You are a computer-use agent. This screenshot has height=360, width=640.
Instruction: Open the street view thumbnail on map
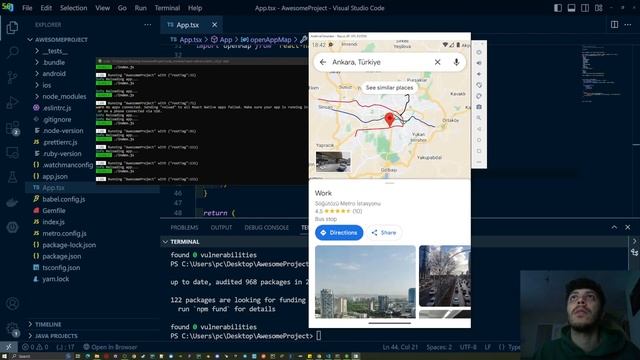[x=333, y=162]
